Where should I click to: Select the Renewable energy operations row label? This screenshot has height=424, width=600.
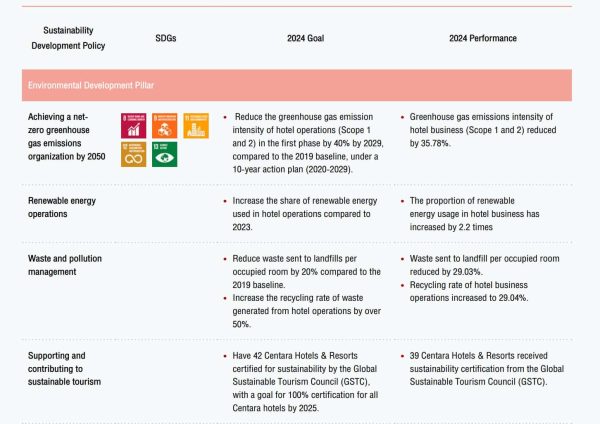pos(62,207)
